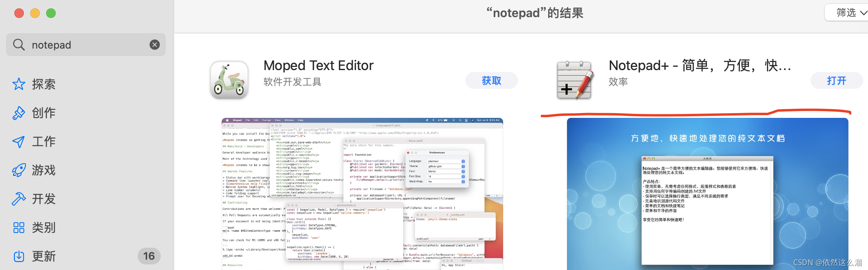Open the Notepad+ blue screenshot preview

pos(708,194)
